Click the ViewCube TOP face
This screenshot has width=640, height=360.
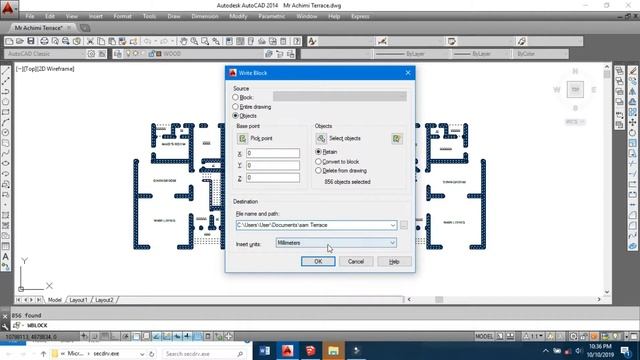click(575, 89)
